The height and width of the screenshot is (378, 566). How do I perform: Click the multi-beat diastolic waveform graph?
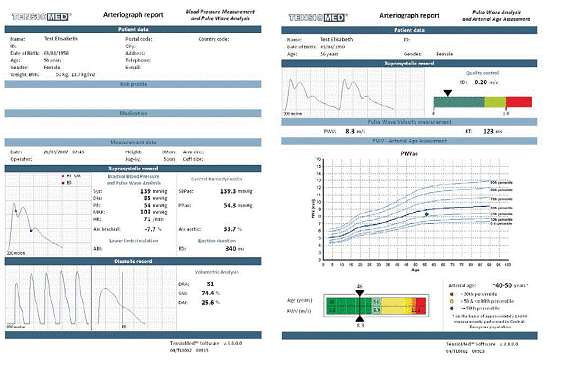[48, 298]
